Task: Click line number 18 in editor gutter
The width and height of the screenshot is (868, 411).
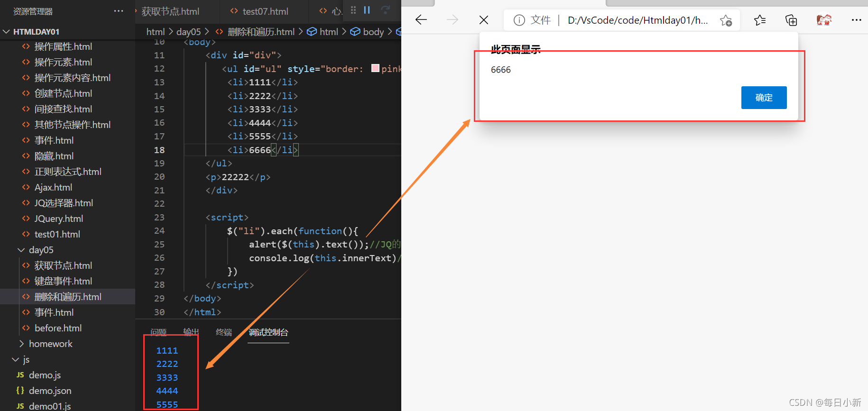Action: (159, 150)
